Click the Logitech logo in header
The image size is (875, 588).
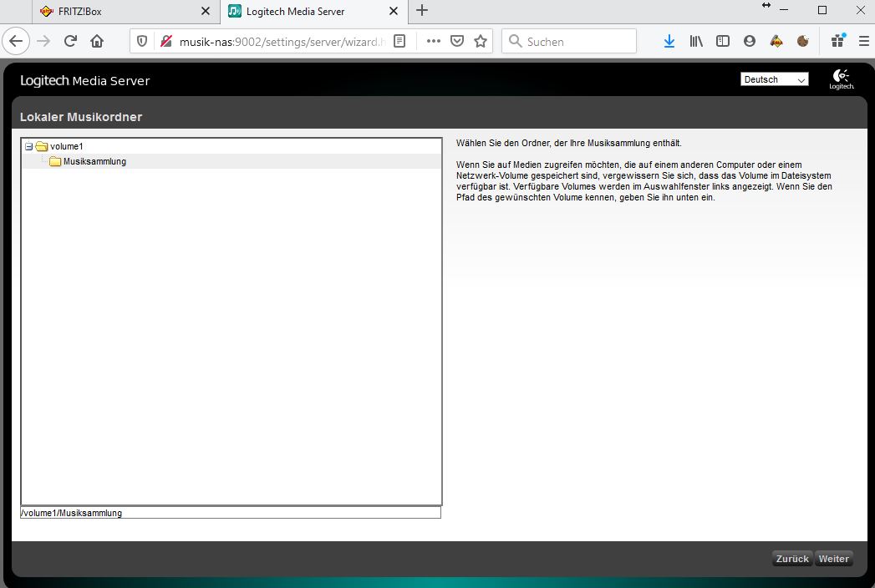842,79
